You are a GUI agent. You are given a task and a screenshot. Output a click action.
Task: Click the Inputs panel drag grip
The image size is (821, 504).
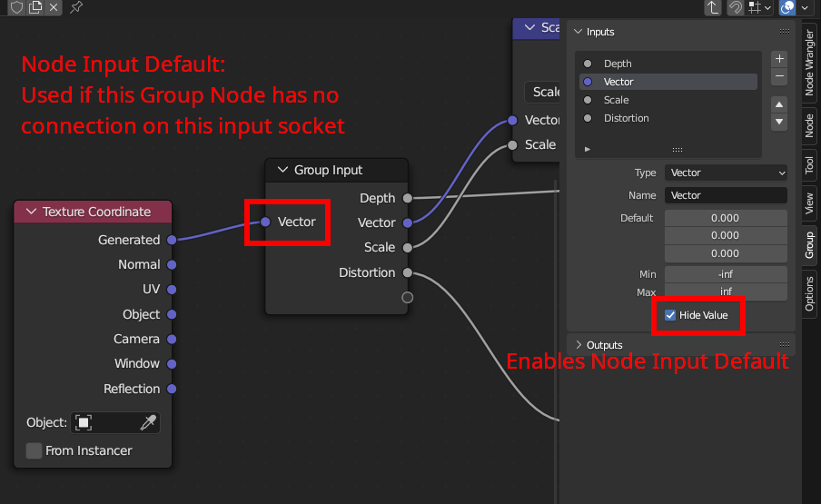click(x=785, y=32)
